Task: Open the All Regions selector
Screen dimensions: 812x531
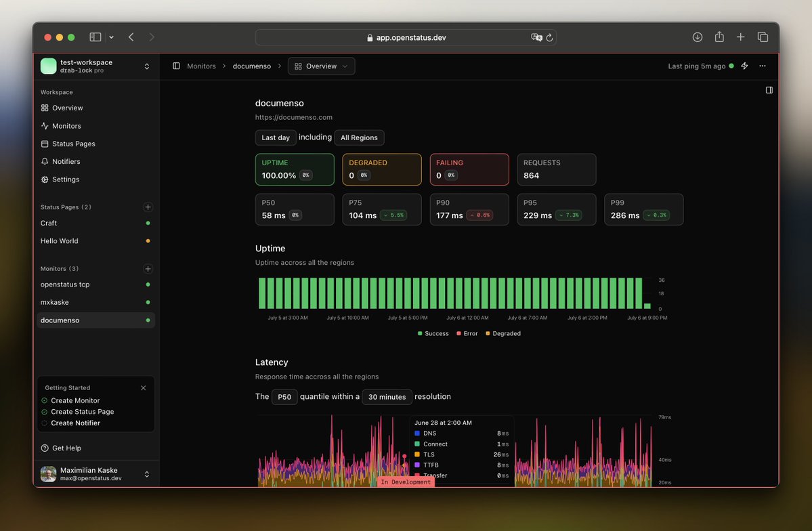Action: (x=359, y=137)
